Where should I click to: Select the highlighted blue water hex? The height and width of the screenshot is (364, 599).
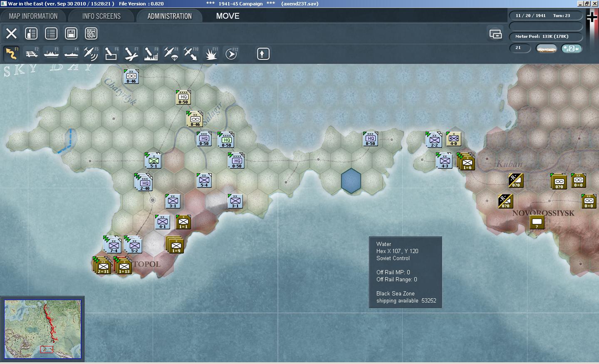click(x=351, y=181)
